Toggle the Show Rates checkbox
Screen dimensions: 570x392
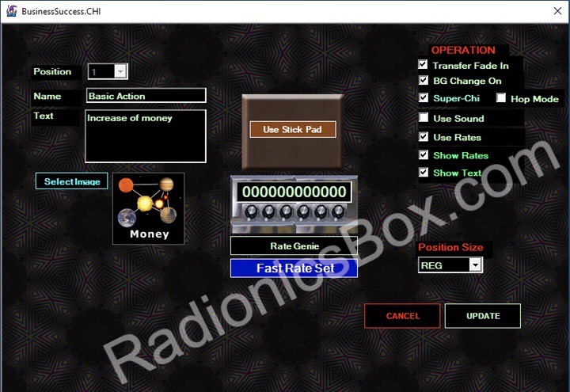(x=424, y=155)
